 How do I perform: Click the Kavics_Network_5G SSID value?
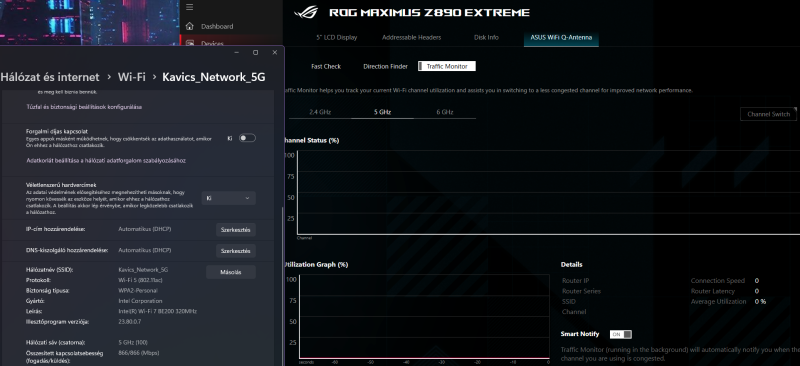143,270
